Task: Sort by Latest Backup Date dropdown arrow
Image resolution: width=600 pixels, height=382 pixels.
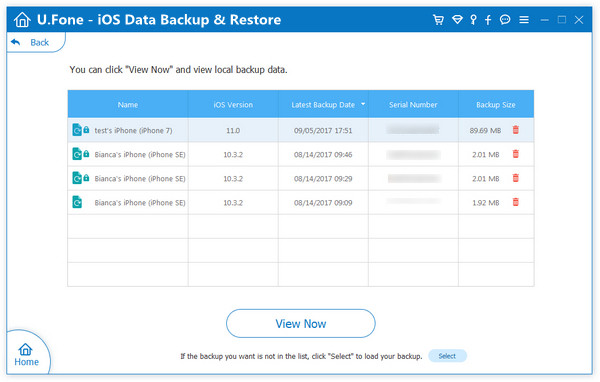Action: pos(363,104)
